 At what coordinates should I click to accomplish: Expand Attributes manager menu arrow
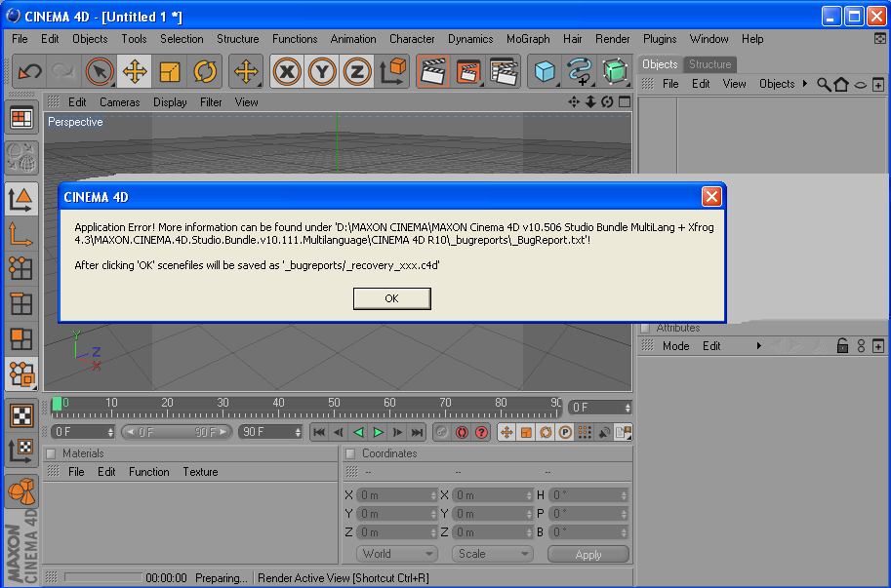click(758, 346)
